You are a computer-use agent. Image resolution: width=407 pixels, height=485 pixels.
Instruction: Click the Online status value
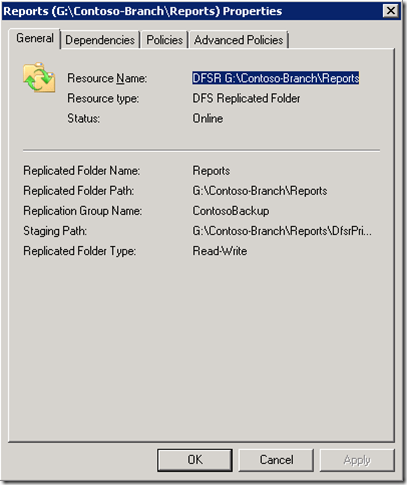point(208,118)
